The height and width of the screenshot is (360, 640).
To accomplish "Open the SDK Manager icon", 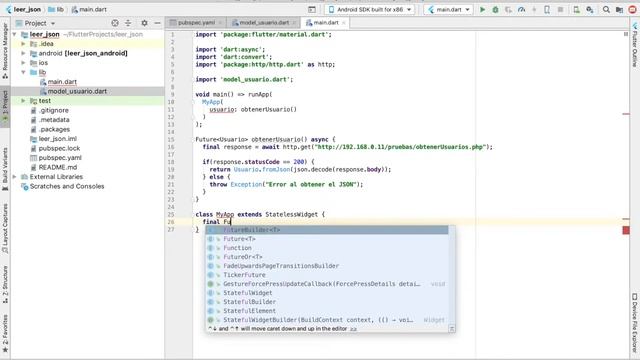I will point(589,9).
